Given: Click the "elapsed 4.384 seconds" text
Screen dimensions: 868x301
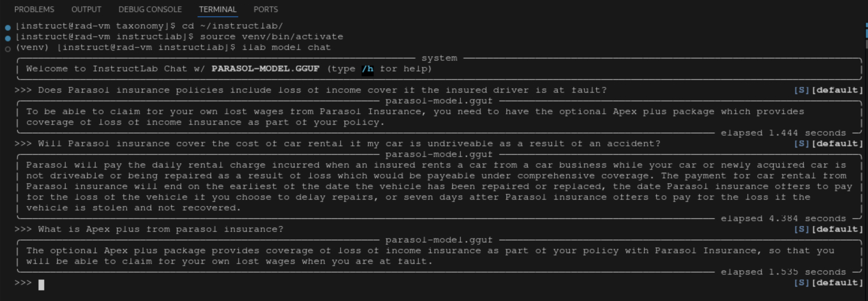Looking at the screenshot, I should coord(783,219).
